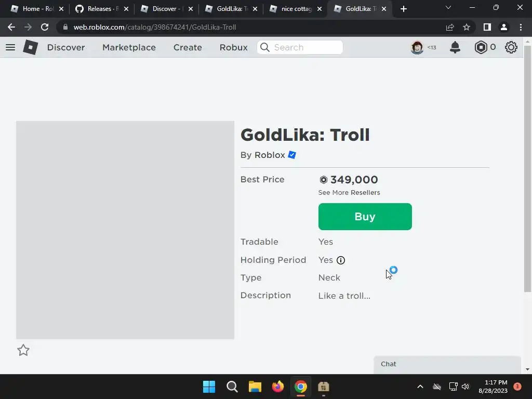Image resolution: width=532 pixels, height=399 pixels.
Task: Reload the current page
Action: coord(45,27)
